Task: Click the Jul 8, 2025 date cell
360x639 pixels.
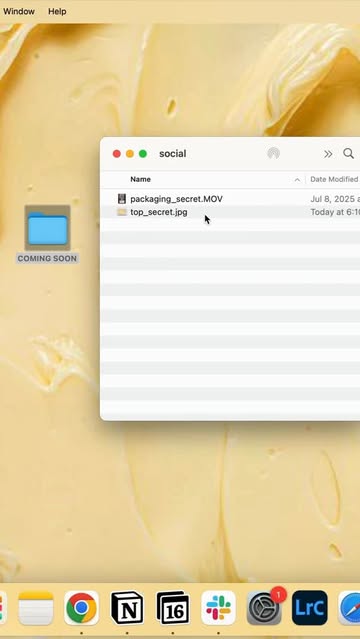Action: tap(335, 199)
